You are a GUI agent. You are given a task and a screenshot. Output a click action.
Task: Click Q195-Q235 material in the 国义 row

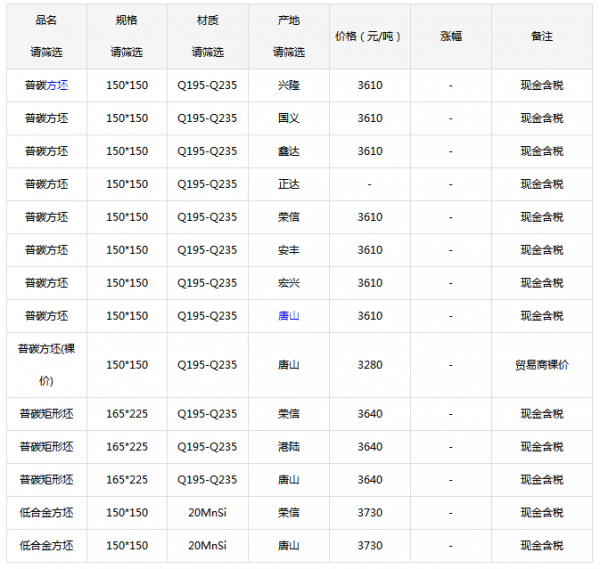coord(207,118)
